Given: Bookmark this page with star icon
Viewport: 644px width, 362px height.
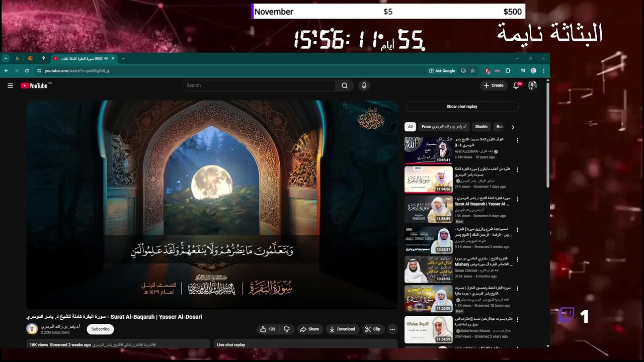Looking at the screenshot, I should 472,71.
